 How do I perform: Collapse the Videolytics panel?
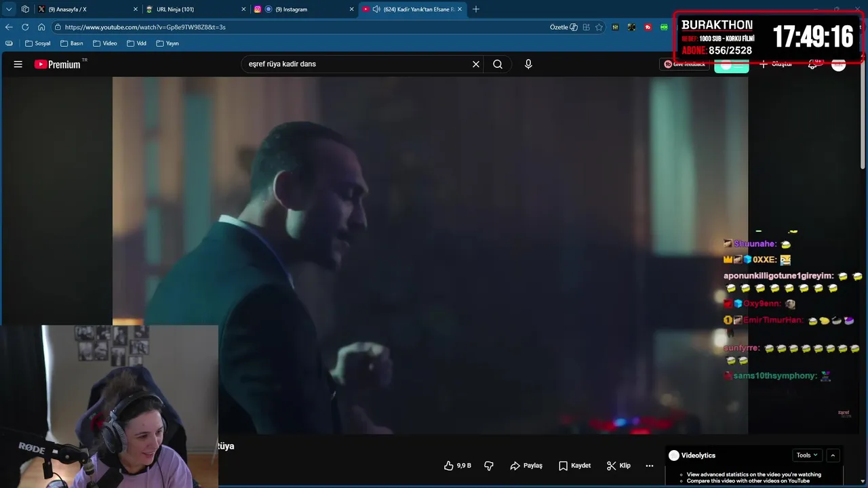pos(833,455)
